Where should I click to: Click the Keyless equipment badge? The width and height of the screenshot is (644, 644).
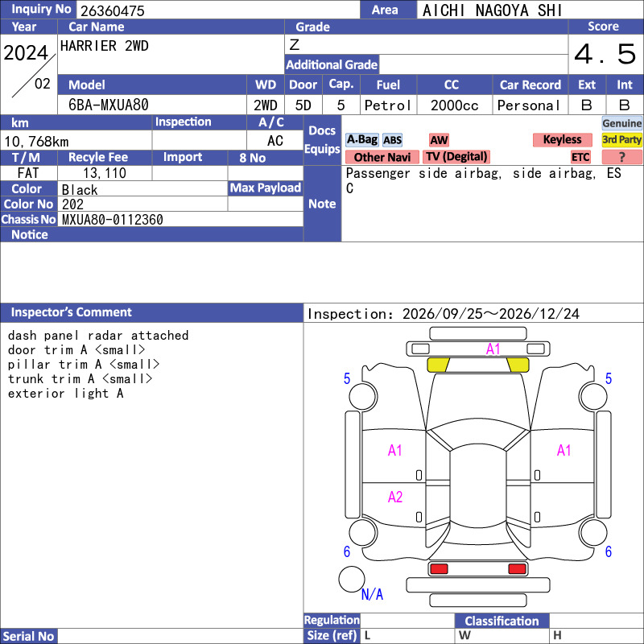pos(562,139)
